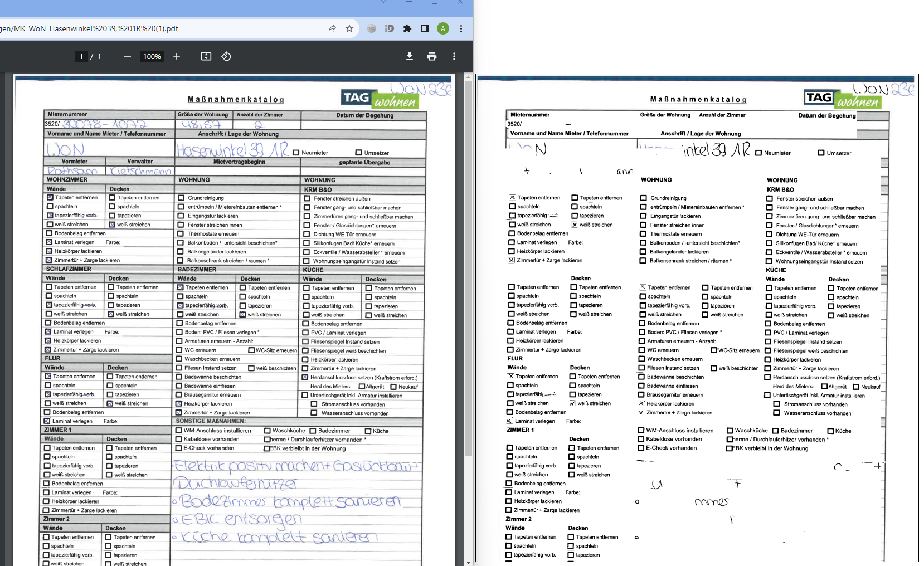Click handwritten Hasenwinkel 39 address, left PDF
924x566 pixels.
tap(232, 149)
